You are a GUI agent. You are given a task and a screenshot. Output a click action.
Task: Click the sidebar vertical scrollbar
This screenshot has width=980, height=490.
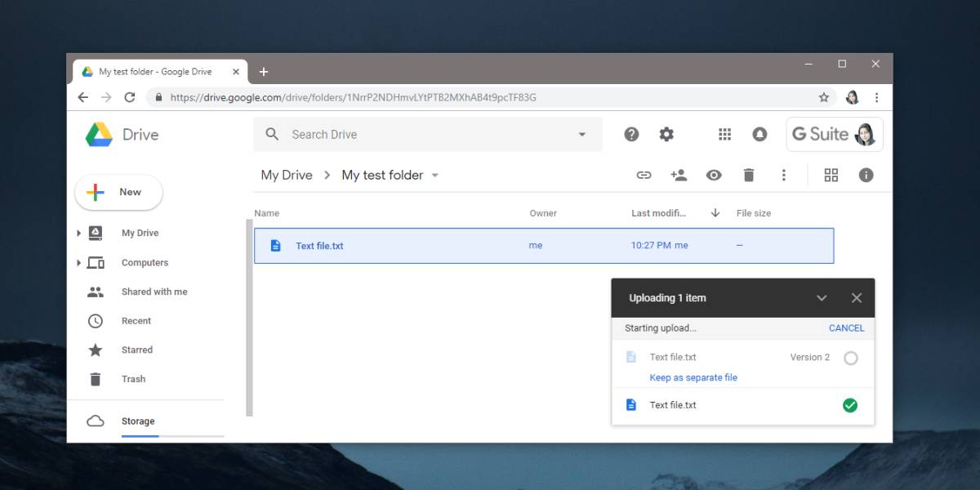(x=249, y=318)
